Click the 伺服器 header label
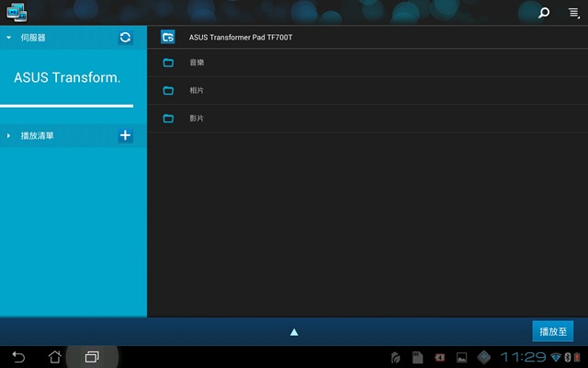 tap(33, 38)
